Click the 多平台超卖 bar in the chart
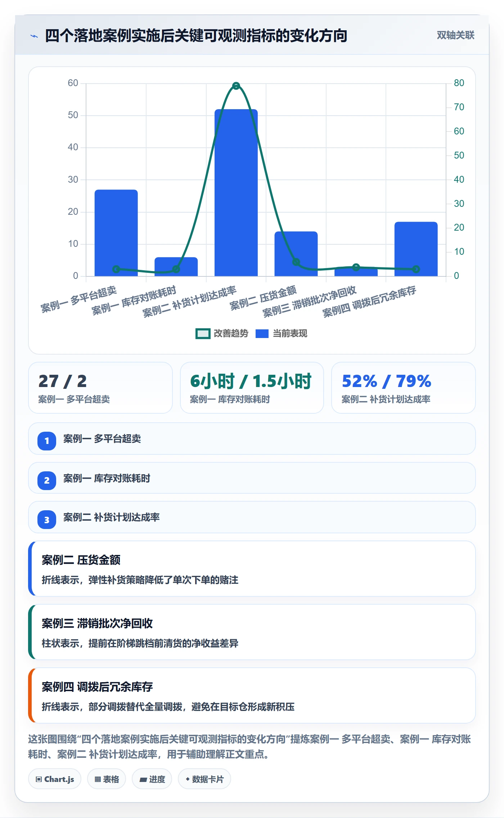Image resolution: width=504 pixels, height=818 pixels. pyautogui.click(x=116, y=233)
